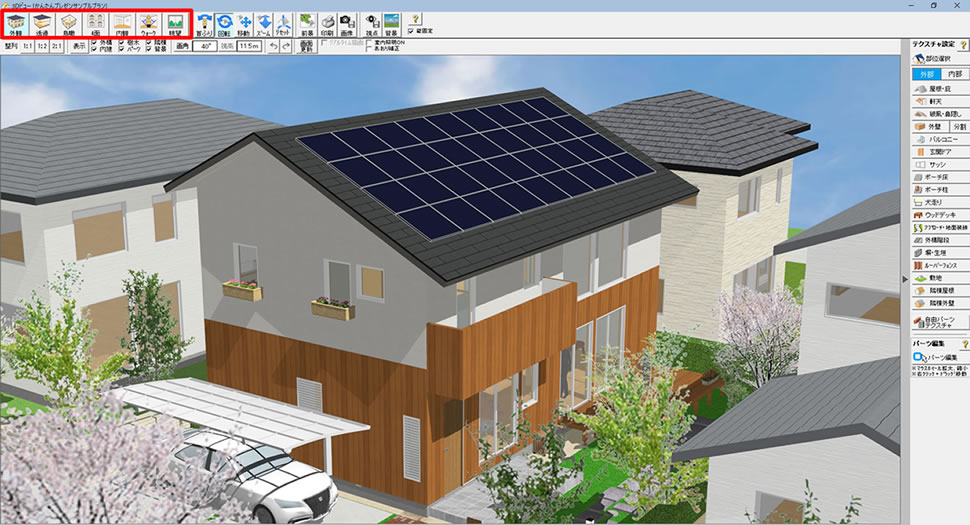Click the redo arrow icon
The width and height of the screenshot is (970, 525).
tap(286, 46)
